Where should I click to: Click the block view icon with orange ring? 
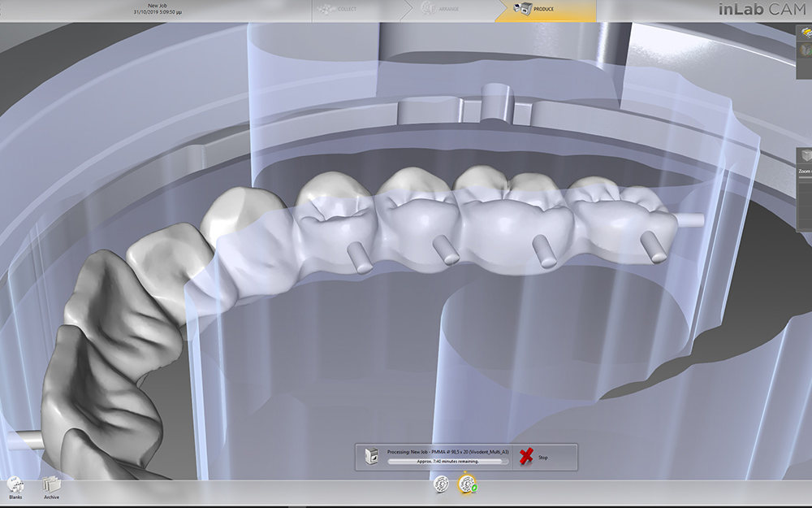point(806,50)
